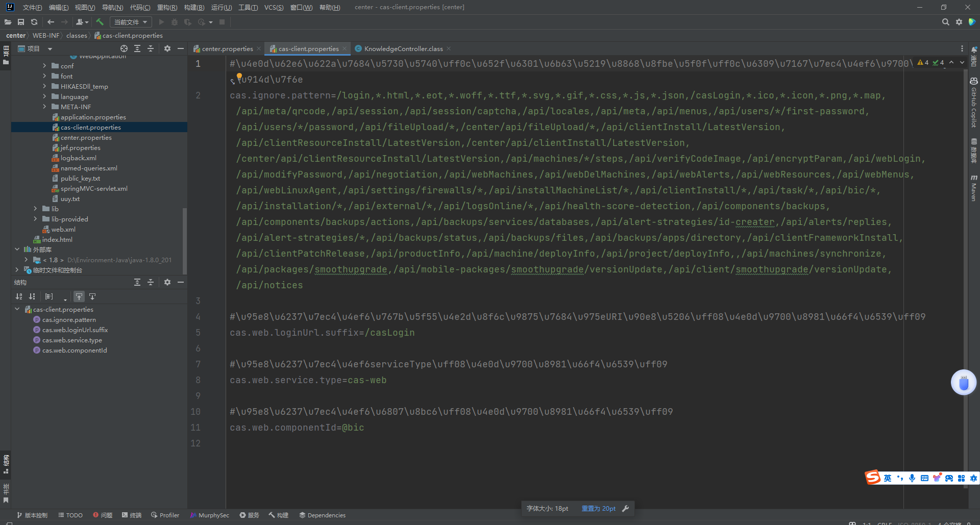Toggle Sogou English/Chinese input mode
Screen dimensions: 980x525
click(888, 478)
